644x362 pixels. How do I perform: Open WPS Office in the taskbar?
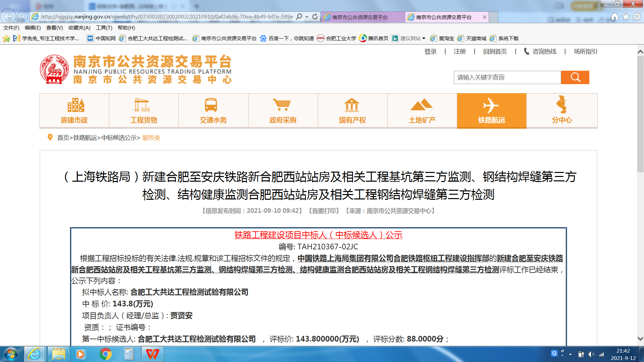tap(153, 354)
